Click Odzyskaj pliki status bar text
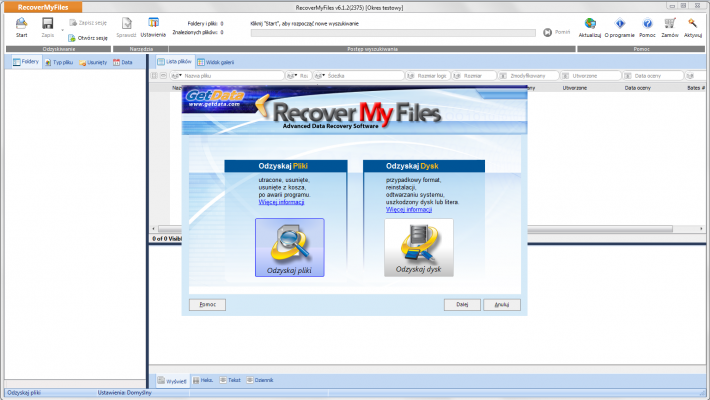Viewport: 710px width, 400px height. tap(24, 393)
